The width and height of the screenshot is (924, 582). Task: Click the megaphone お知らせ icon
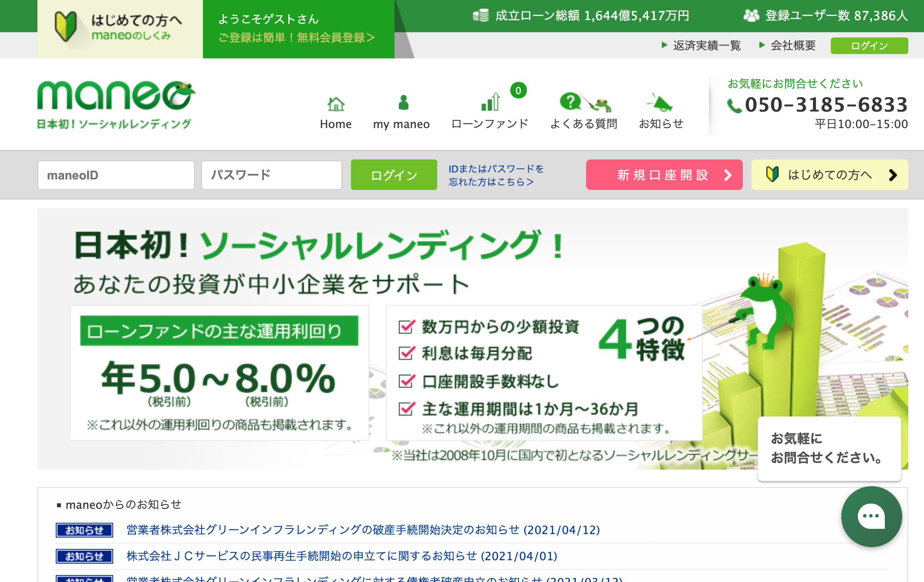coord(661,102)
